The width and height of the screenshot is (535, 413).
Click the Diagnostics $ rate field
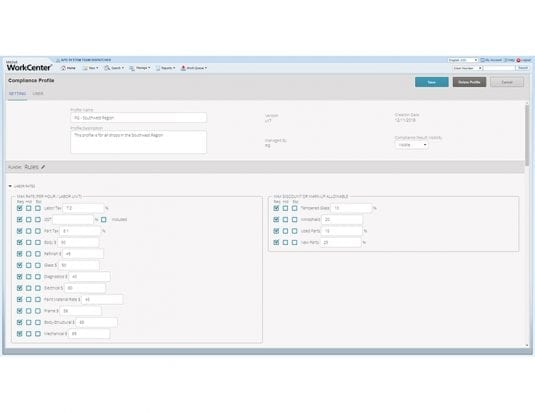point(89,276)
